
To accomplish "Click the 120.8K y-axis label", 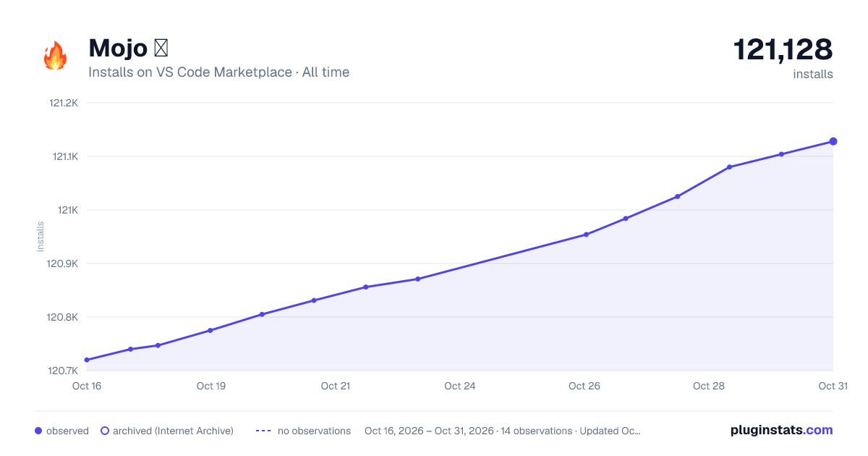I will tap(63, 317).
